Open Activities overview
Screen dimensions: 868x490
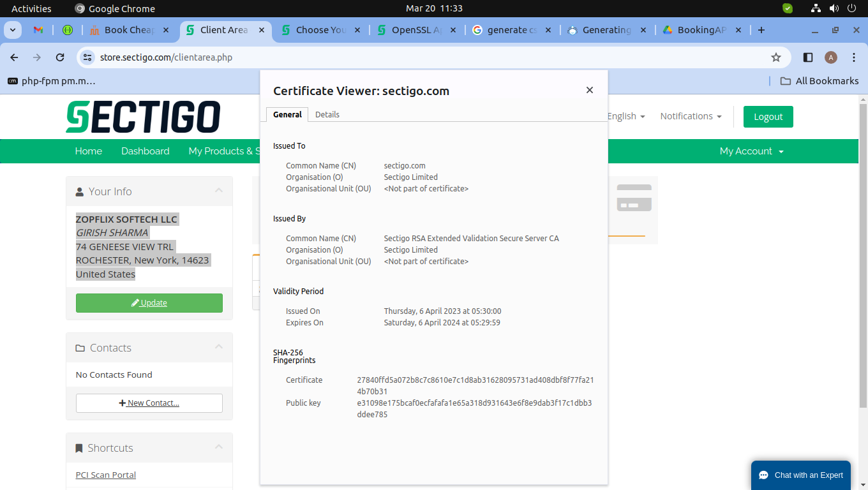coord(31,8)
